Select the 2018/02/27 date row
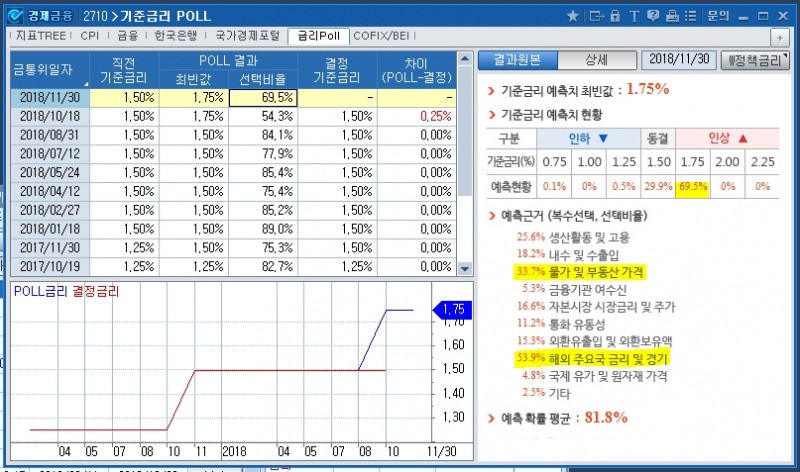The image size is (800, 472). pos(50,210)
